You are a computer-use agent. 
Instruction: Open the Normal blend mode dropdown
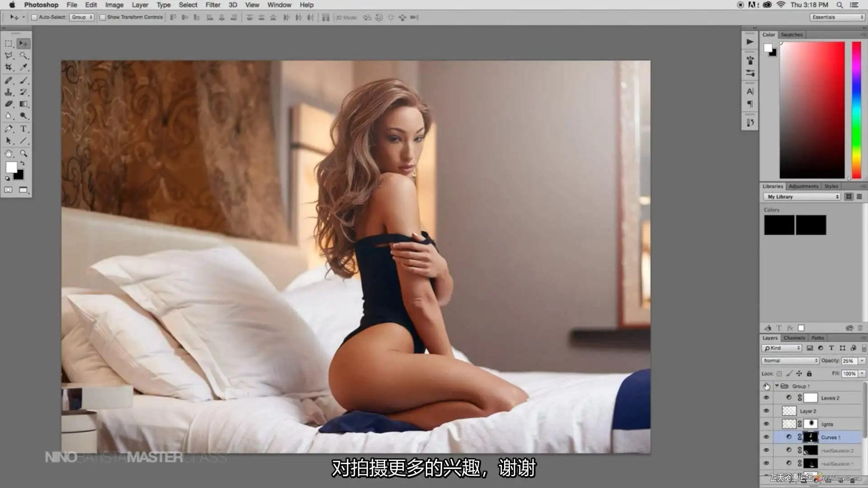coord(790,361)
